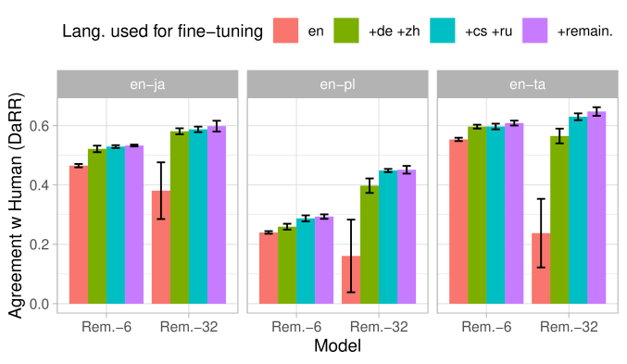The width and height of the screenshot is (627, 364).
Task: Click the purple Rem.-32 bar in en-ta
Action: 596,207
